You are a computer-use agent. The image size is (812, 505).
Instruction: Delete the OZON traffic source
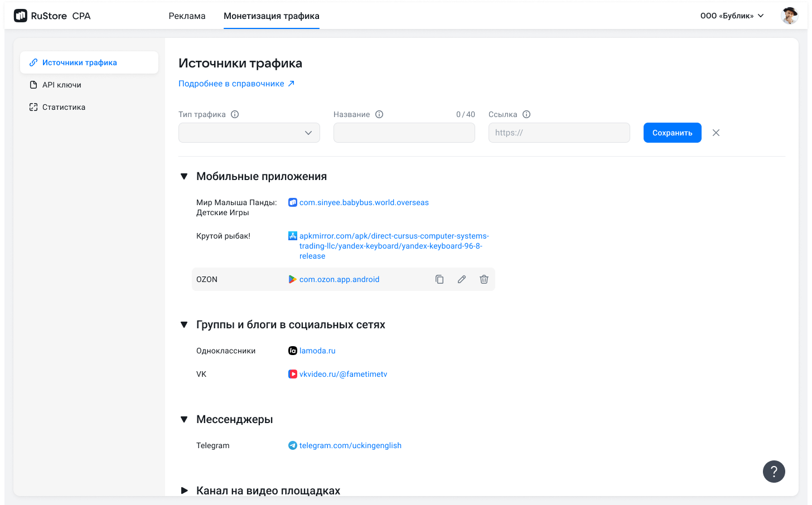pos(484,279)
